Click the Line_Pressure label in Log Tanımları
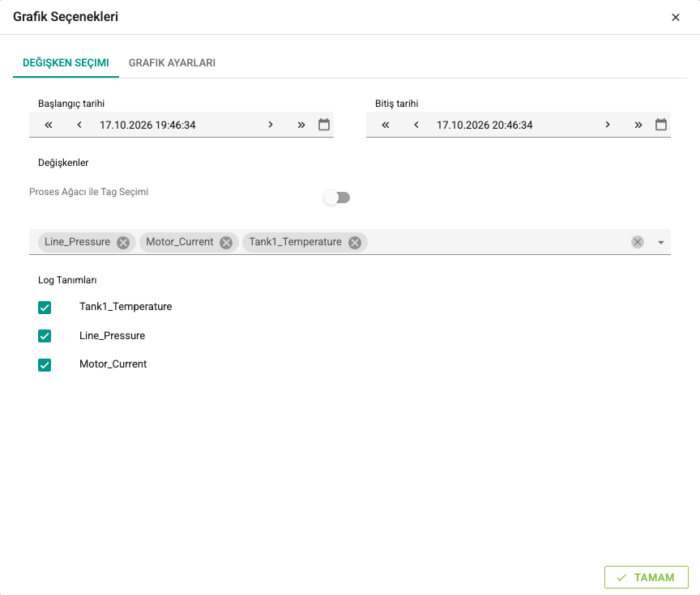 (x=112, y=336)
